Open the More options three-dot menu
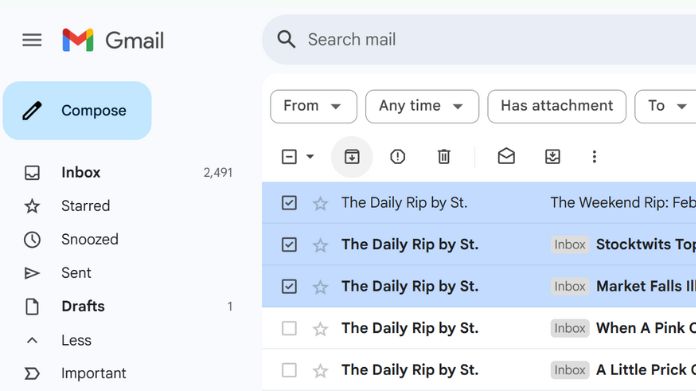 click(594, 157)
